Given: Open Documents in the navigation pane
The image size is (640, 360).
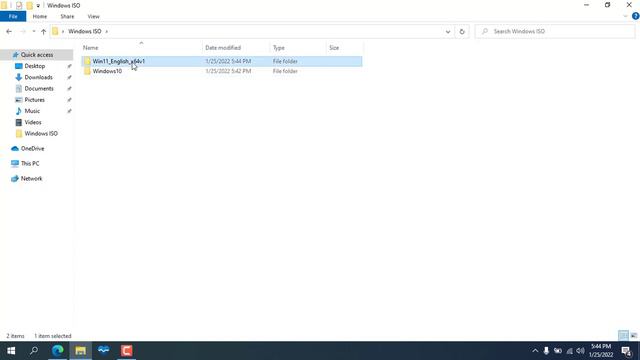Looking at the screenshot, I should tap(39, 89).
